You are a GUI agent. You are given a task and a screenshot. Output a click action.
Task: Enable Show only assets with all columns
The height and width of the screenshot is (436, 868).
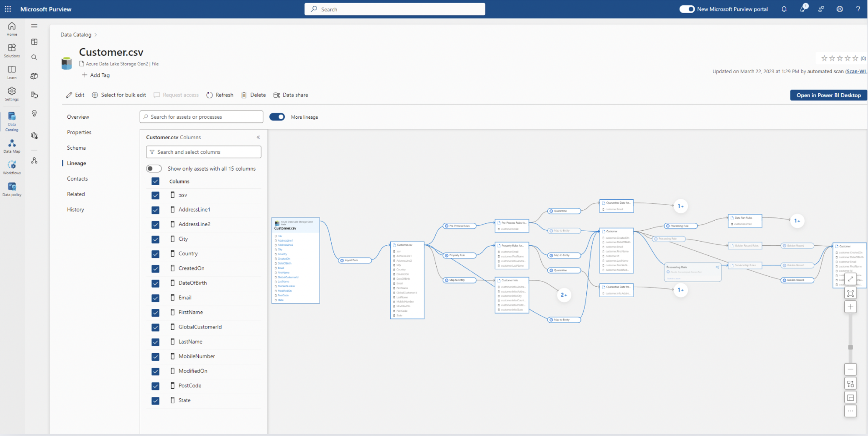coord(154,168)
